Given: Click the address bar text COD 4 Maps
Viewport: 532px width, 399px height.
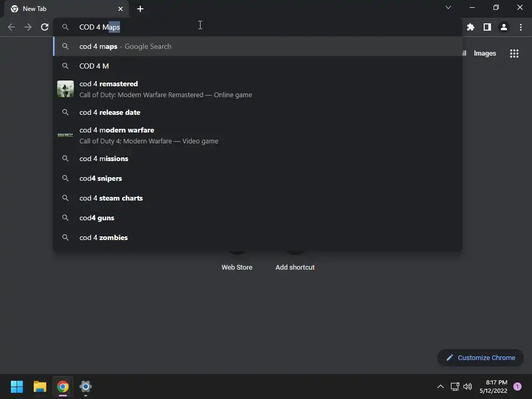Looking at the screenshot, I should click(x=100, y=27).
